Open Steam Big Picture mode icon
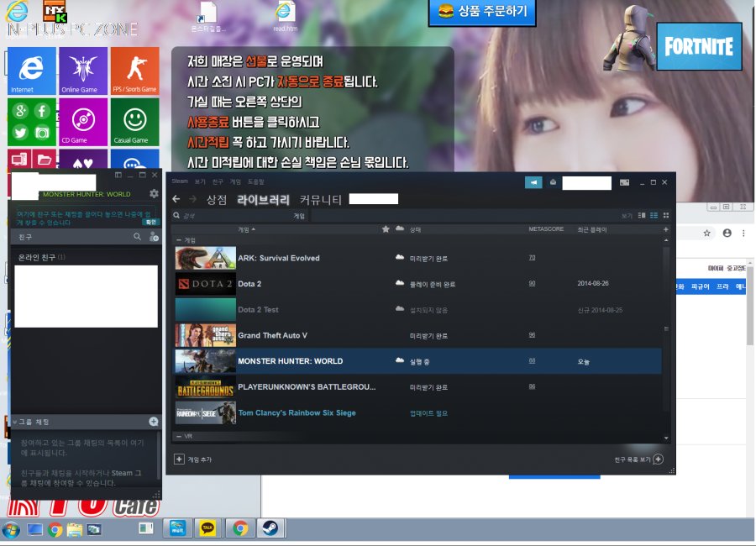The width and height of the screenshot is (756, 546). pyautogui.click(x=624, y=182)
